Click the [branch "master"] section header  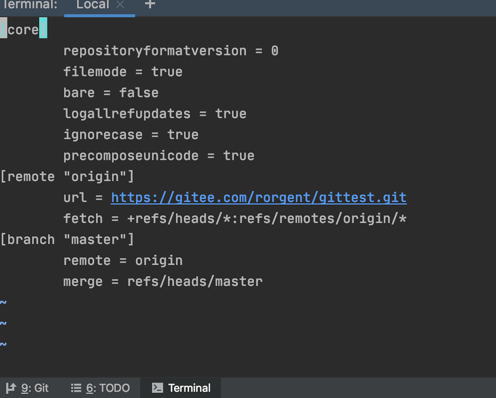click(67, 240)
